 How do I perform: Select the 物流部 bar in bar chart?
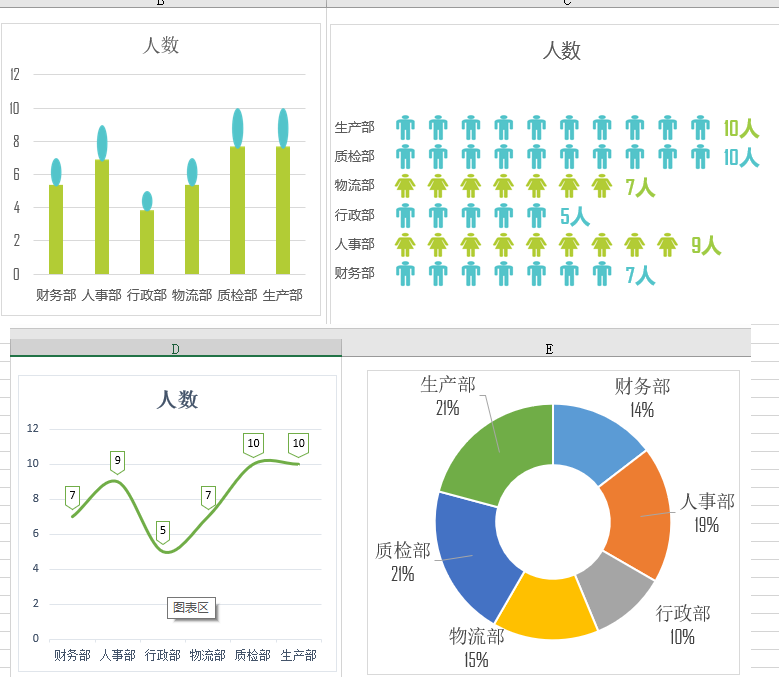(x=192, y=229)
